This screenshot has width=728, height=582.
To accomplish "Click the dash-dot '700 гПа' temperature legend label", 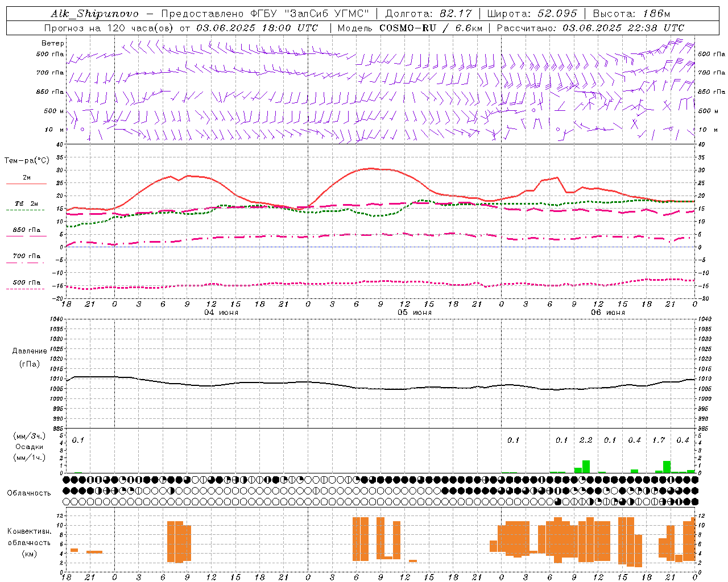I will [27, 256].
